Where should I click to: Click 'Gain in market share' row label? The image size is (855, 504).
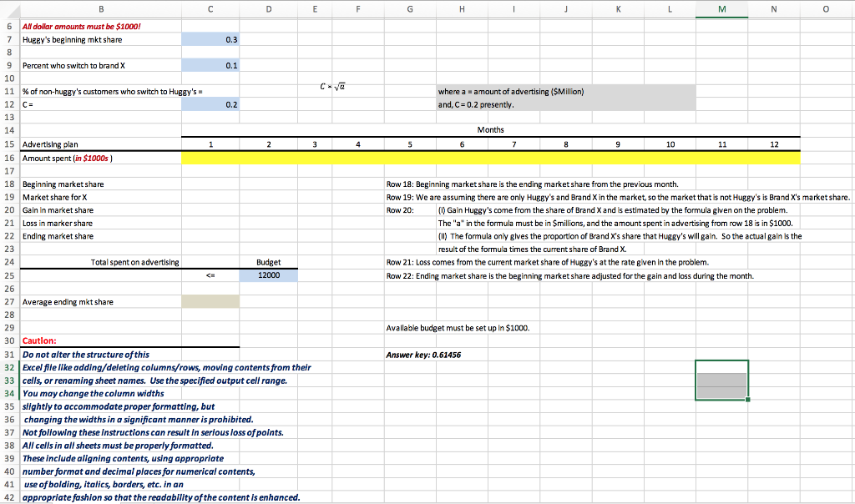tap(58, 210)
